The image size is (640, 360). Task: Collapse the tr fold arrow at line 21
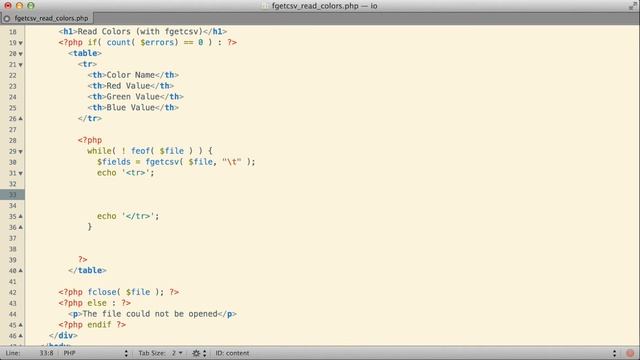pyautogui.click(x=20, y=65)
